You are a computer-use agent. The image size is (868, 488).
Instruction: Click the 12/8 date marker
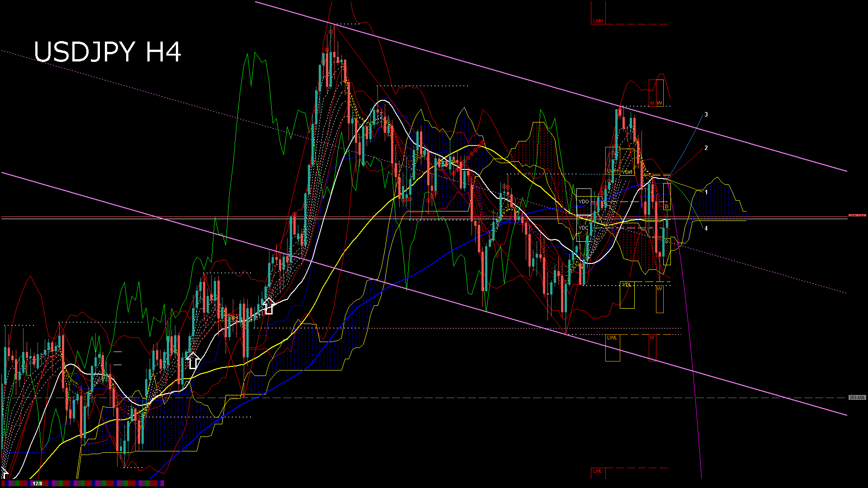(x=38, y=483)
